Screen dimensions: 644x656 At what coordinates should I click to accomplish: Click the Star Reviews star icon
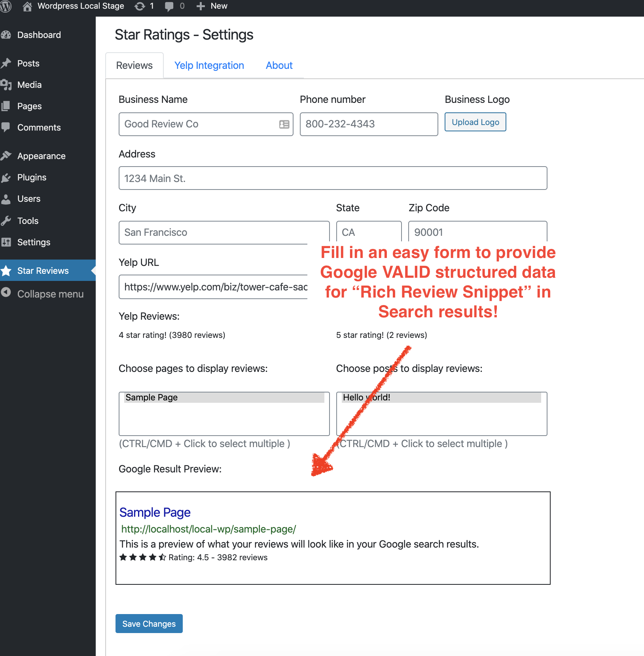click(x=6, y=271)
